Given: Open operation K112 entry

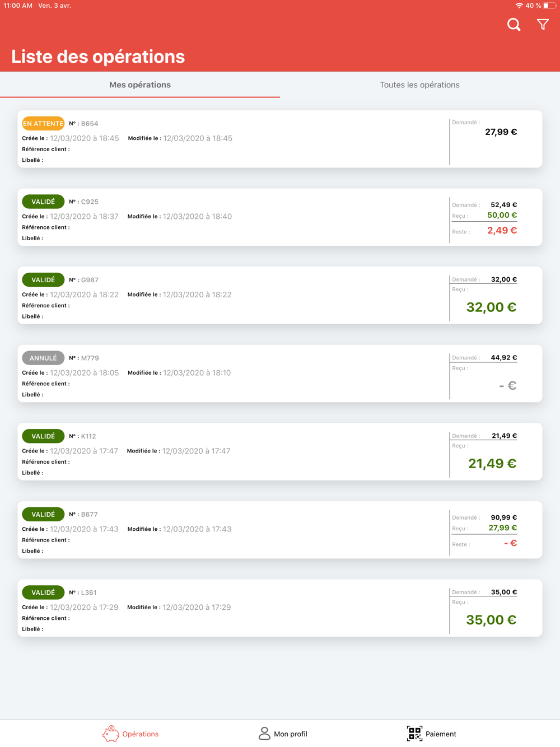Looking at the screenshot, I should 280,451.
